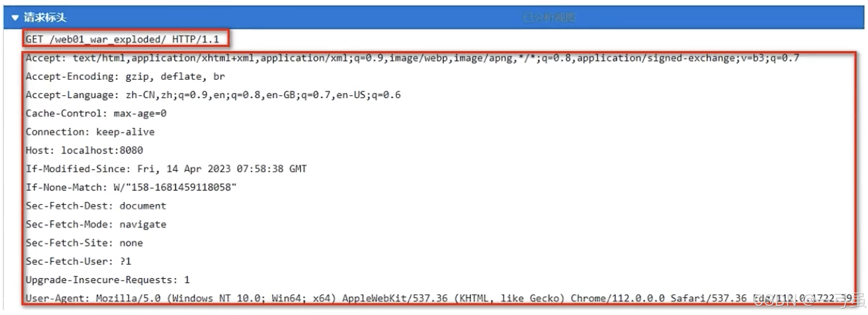
Task: Select the Sec-Fetch-Mode: navigate line
Action: coord(96,224)
